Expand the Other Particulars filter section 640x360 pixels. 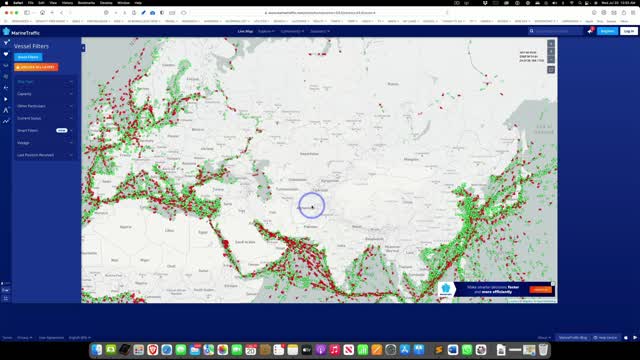coord(45,106)
